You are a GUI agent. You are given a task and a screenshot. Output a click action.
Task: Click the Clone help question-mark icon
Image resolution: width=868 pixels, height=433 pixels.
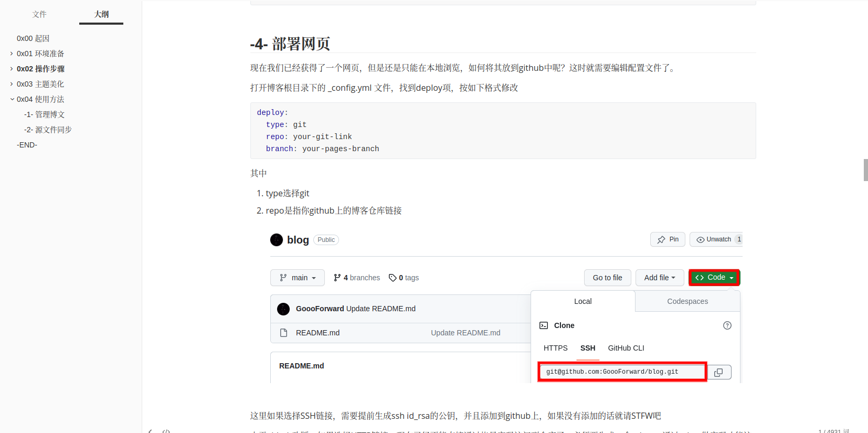click(727, 325)
